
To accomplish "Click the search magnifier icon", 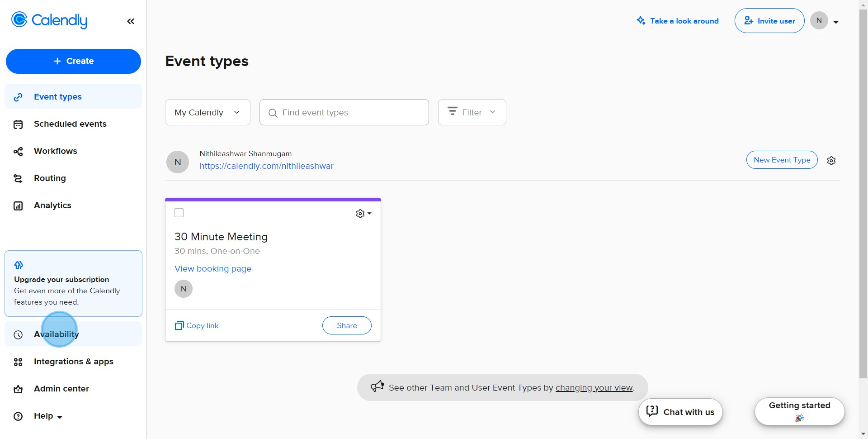I will 273,113.
